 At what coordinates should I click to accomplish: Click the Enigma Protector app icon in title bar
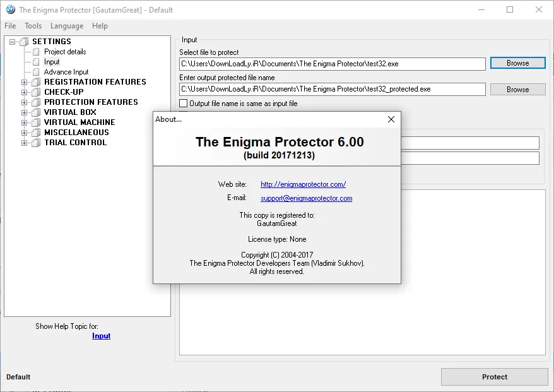tap(11, 9)
